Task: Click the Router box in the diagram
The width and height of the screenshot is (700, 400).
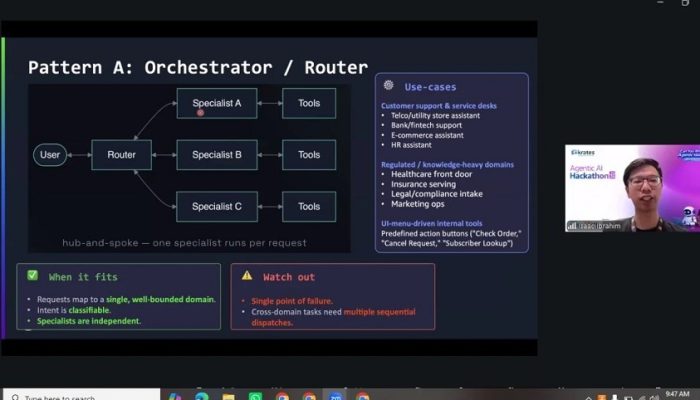Action: [121, 155]
